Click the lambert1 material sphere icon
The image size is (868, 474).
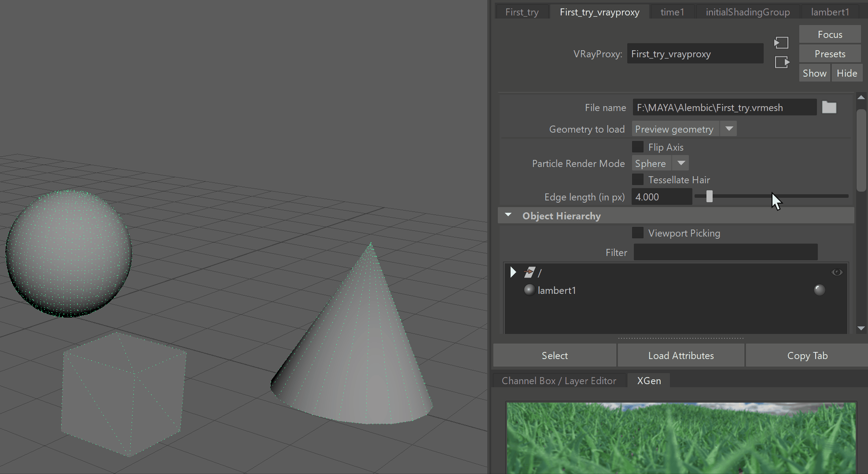(530, 290)
